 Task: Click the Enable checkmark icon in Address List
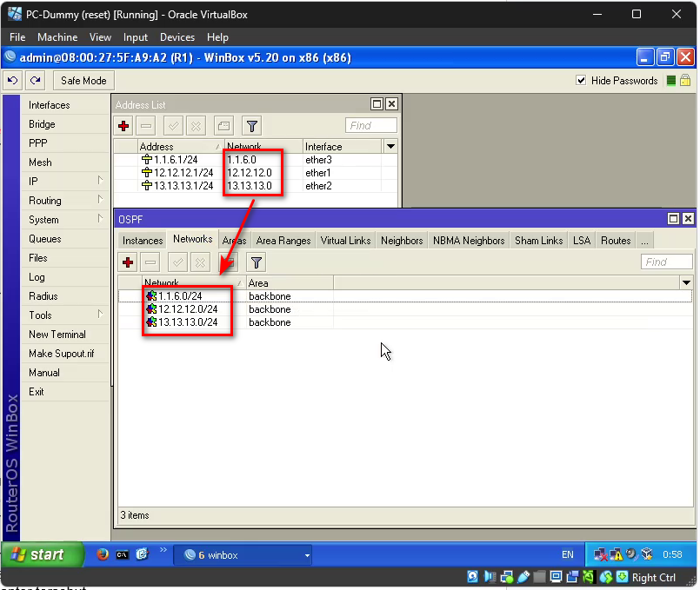tap(173, 126)
